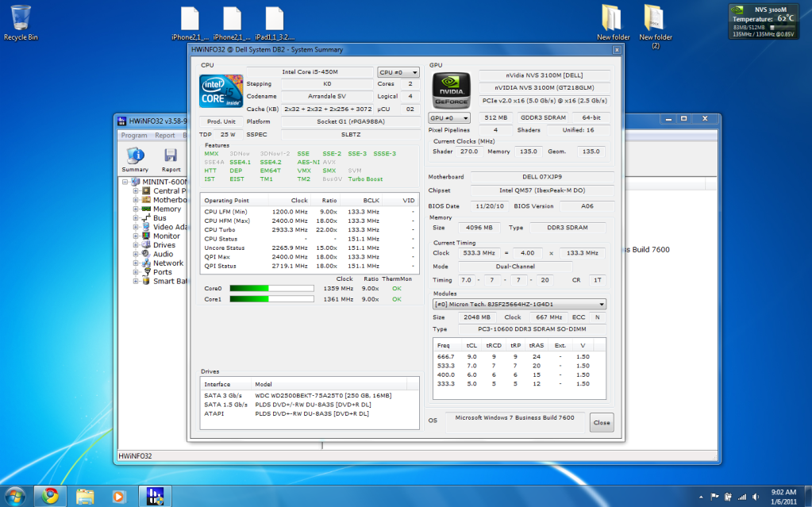Click the Intel QM57 chipset value
812x507 pixels.
(x=542, y=190)
